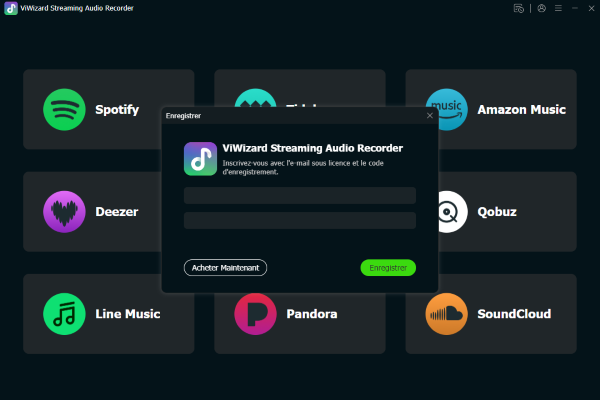Viewport: 600px width, 400px height.
Task: Close the Enregistrer dialog
Action: [430, 116]
